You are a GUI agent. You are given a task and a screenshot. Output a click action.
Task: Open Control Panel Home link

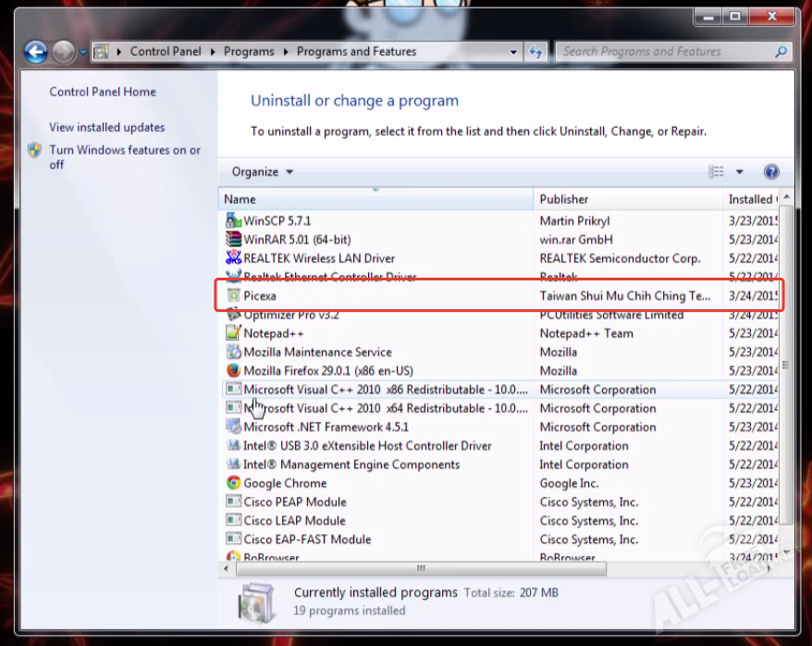(103, 92)
